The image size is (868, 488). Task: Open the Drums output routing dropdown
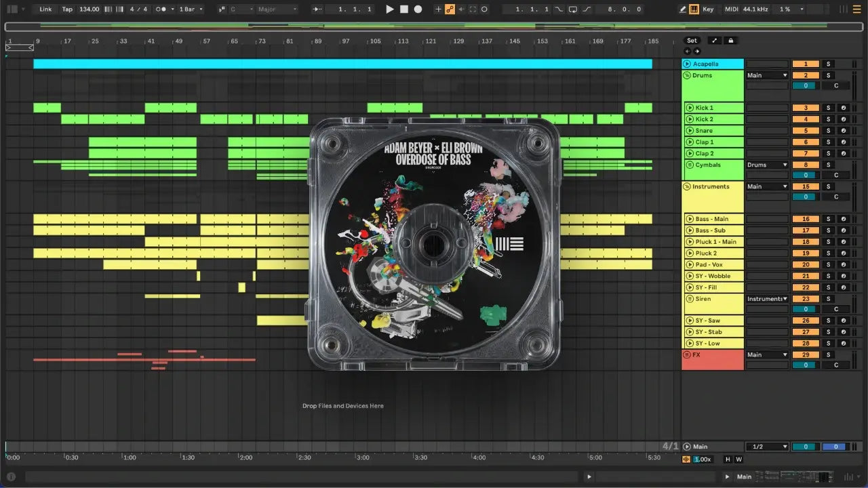pyautogui.click(x=767, y=75)
